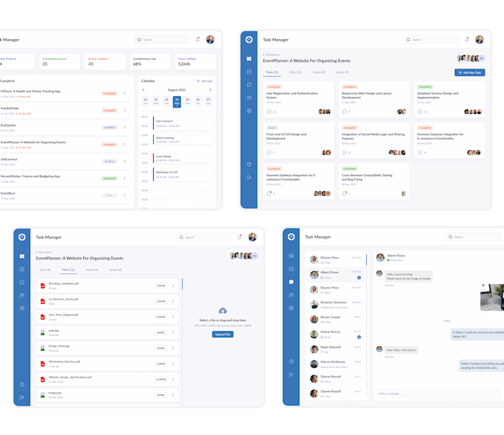The height and width of the screenshot is (435, 504).
Task: Open notification bell in the Tasks board window
Action: (x=467, y=40)
